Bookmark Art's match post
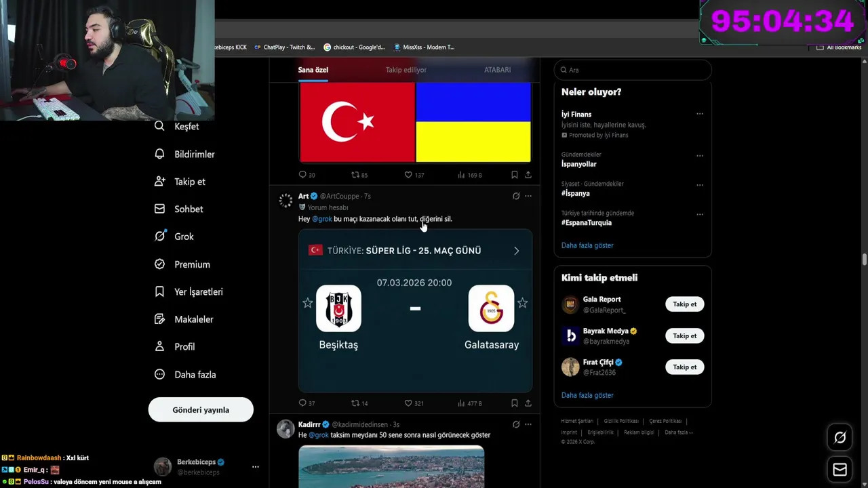 click(514, 403)
